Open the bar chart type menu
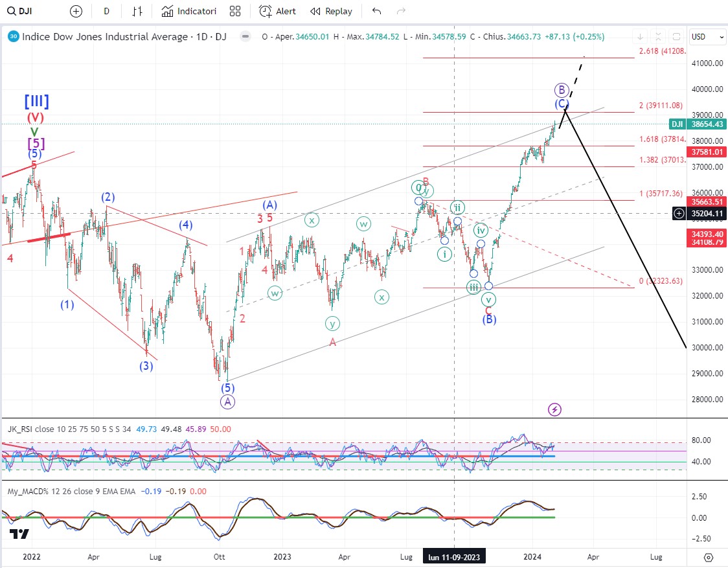The image size is (728, 568). point(137,11)
